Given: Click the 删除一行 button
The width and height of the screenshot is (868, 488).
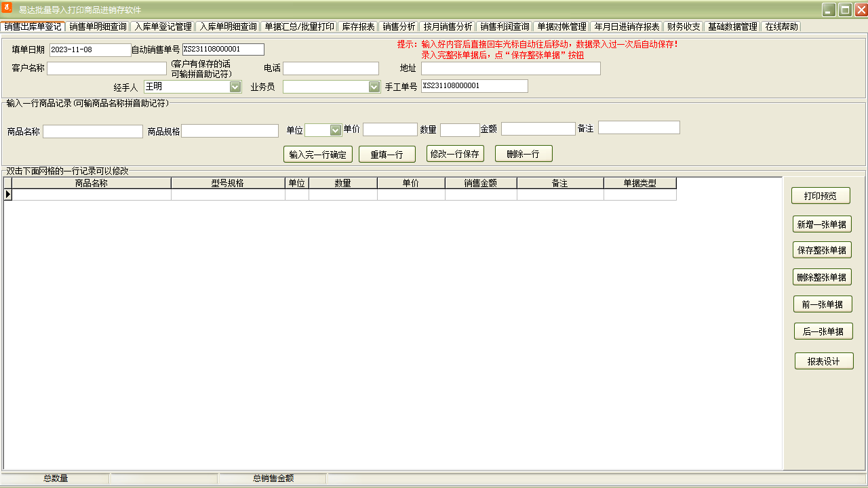Looking at the screenshot, I should (x=524, y=154).
